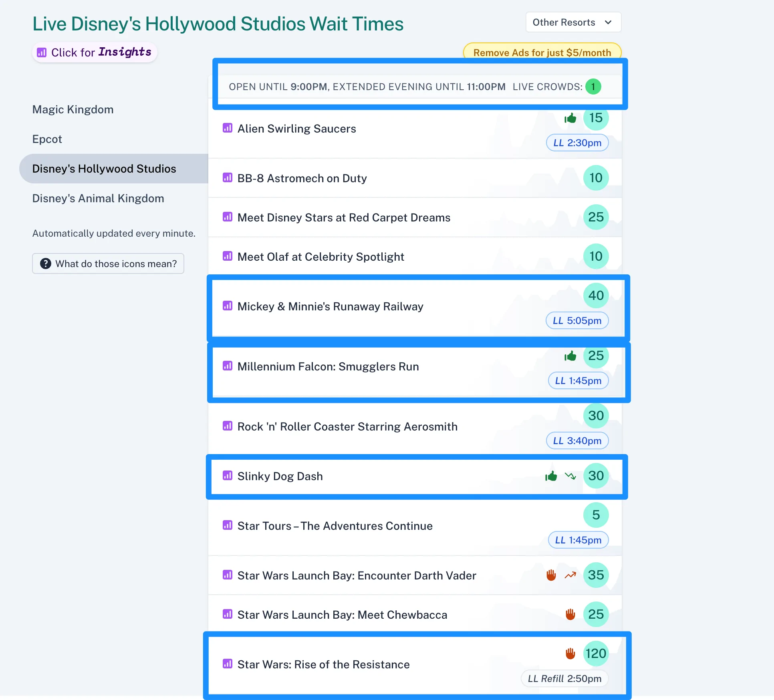Click thumbs-up icon on Millennium Falcon row

(x=570, y=356)
